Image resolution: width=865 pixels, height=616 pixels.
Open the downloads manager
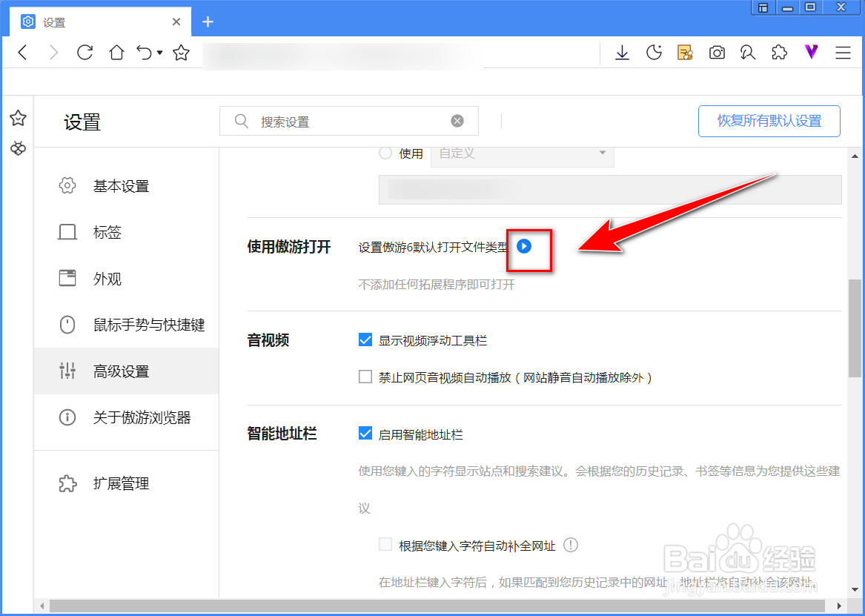(x=623, y=53)
